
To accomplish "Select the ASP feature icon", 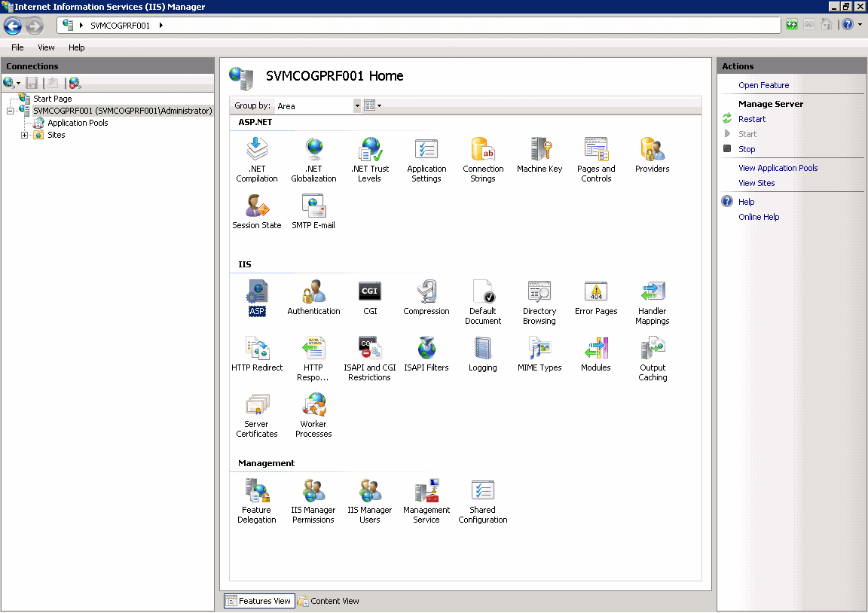I will pyautogui.click(x=257, y=297).
